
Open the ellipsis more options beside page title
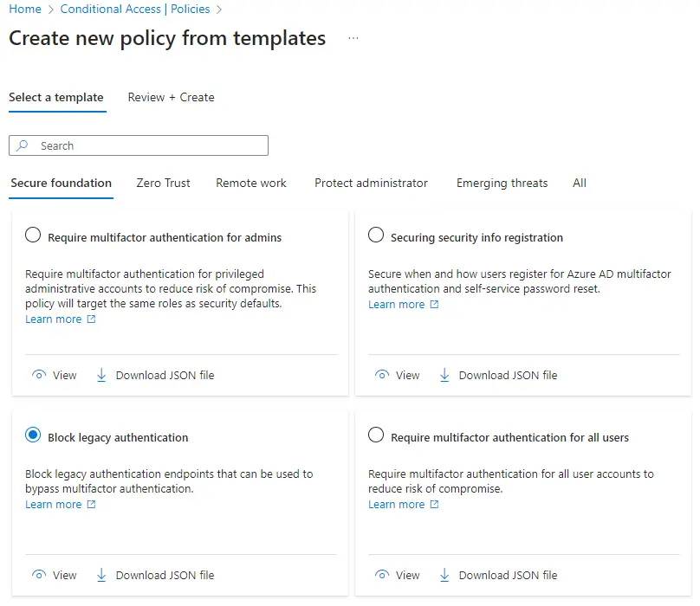tap(353, 39)
